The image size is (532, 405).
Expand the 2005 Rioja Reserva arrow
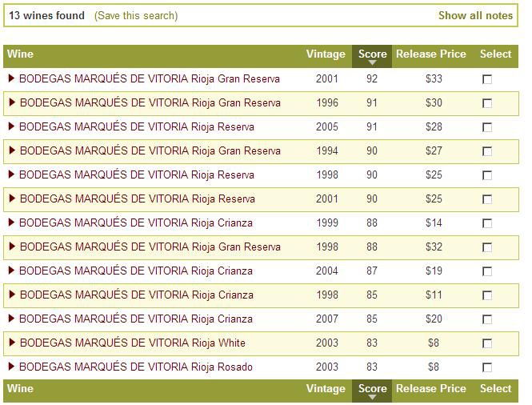point(11,126)
